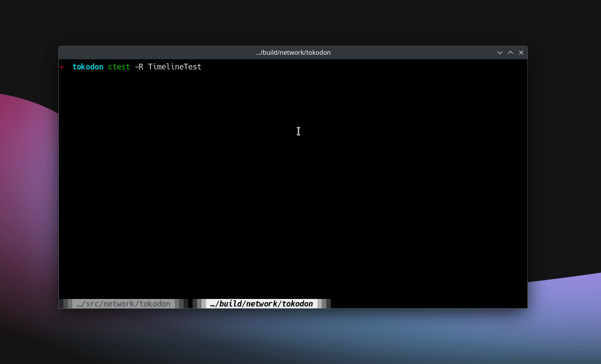601x364 pixels.
Task: Click the window title text in the title bar
Action: (x=293, y=53)
